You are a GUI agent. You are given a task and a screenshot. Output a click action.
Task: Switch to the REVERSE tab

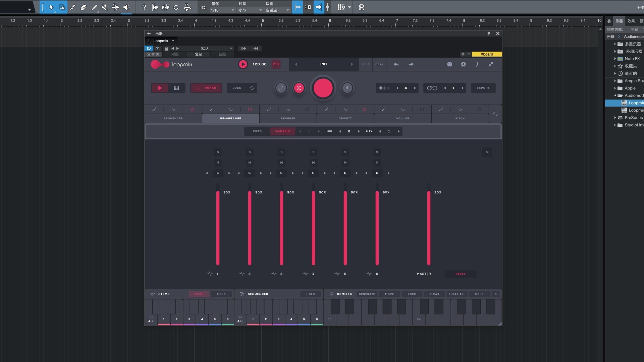pos(288,118)
